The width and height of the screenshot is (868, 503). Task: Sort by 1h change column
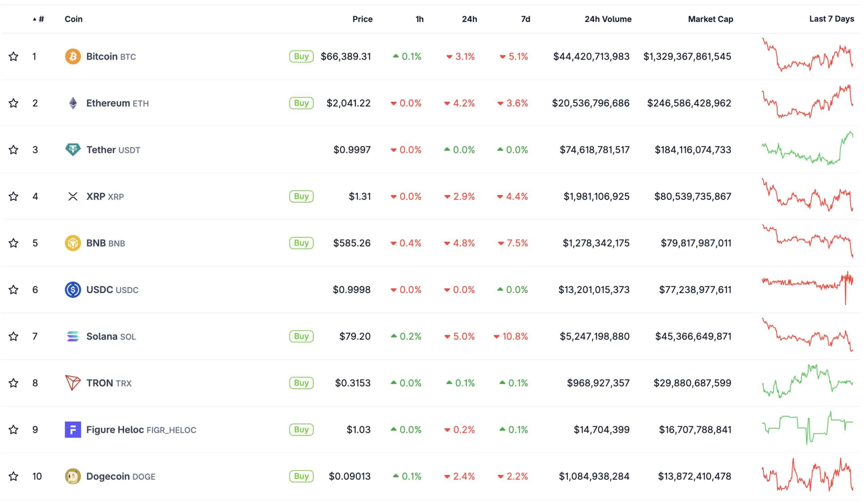[x=419, y=19]
